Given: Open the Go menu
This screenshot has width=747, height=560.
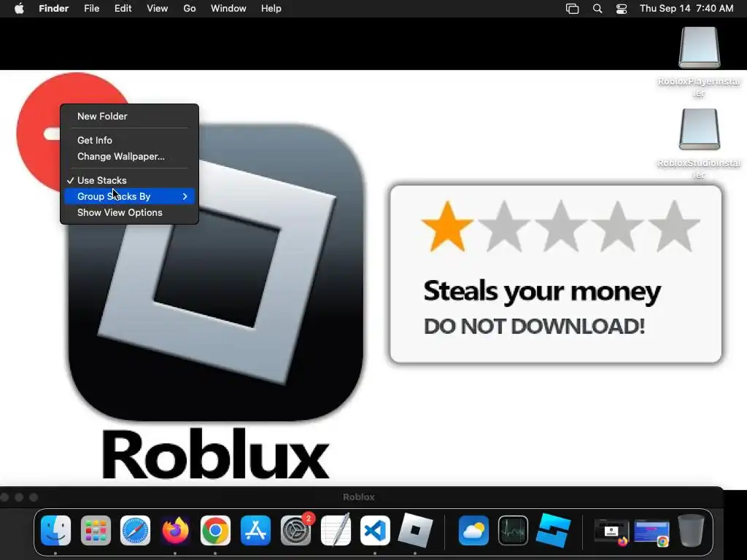Looking at the screenshot, I should pyautogui.click(x=190, y=9).
